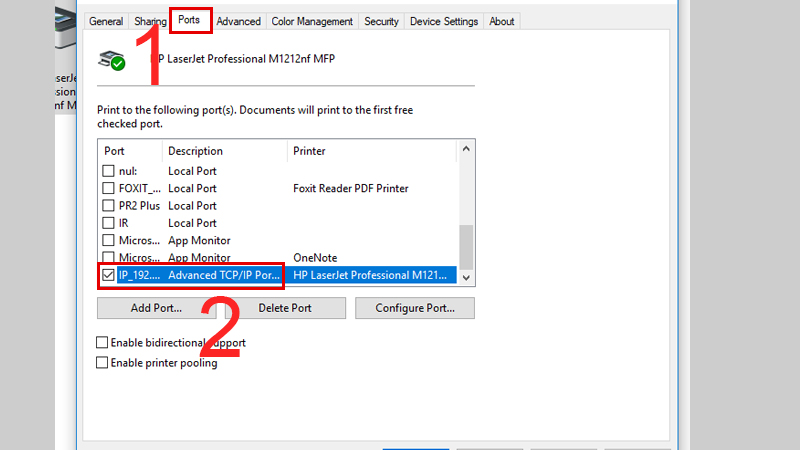Viewport: 800px width, 450px height.
Task: Click the Configure Port button
Action: (x=415, y=308)
